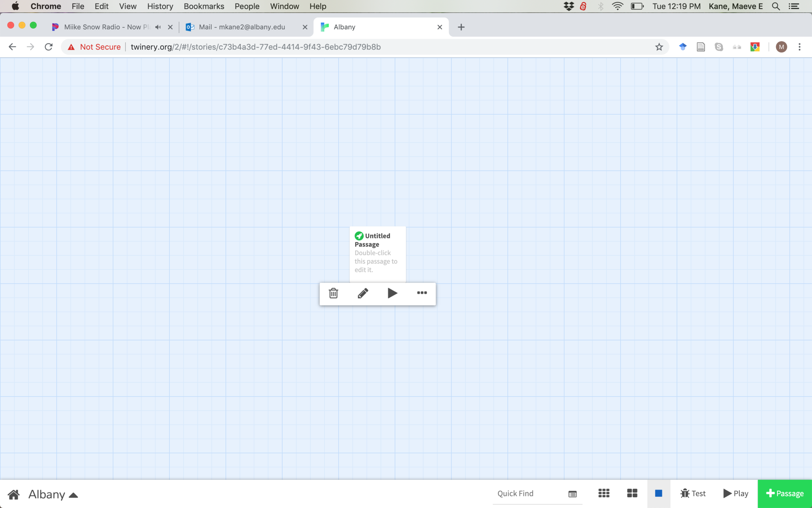The height and width of the screenshot is (508, 812).
Task: Mute the Miike Snow Radio tab
Action: 158,27
